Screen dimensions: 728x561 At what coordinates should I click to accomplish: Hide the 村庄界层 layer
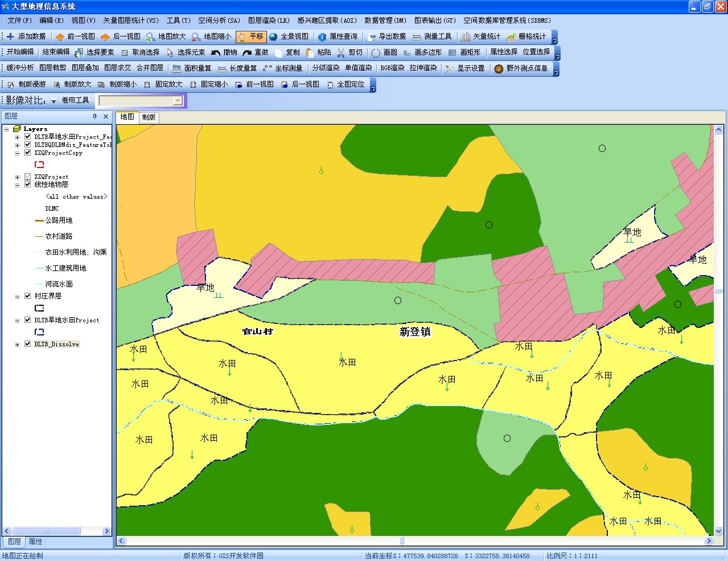pyautogui.click(x=26, y=296)
